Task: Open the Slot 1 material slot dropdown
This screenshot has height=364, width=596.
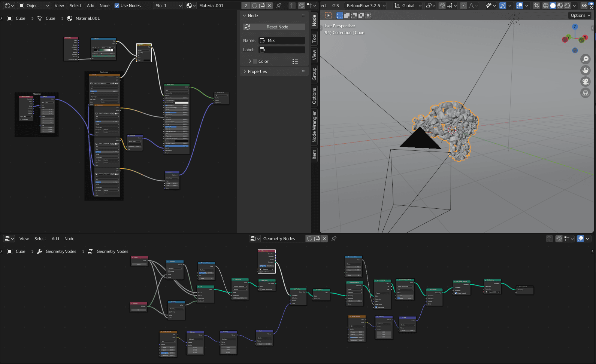Action: coord(168,6)
